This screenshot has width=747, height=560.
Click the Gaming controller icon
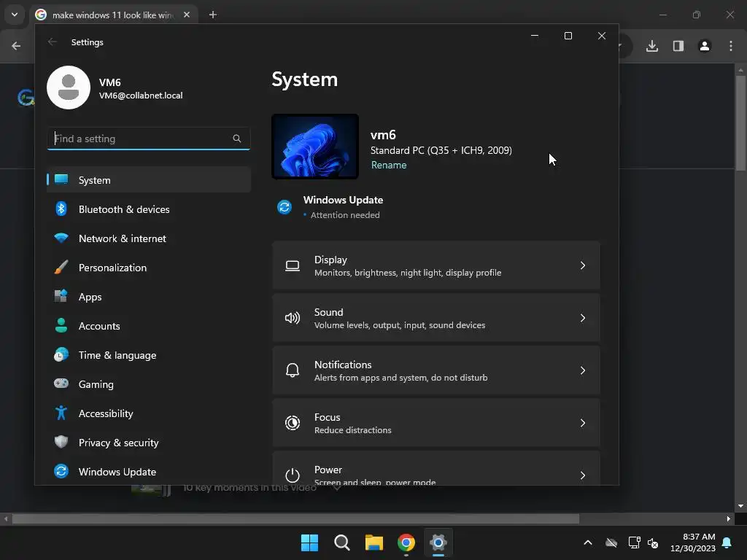click(61, 384)
